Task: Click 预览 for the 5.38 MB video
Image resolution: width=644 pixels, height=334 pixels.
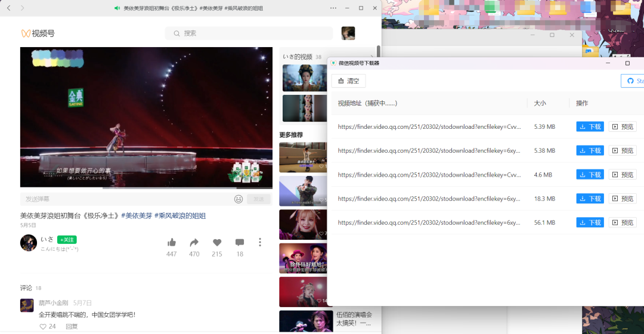Action: 623,151
